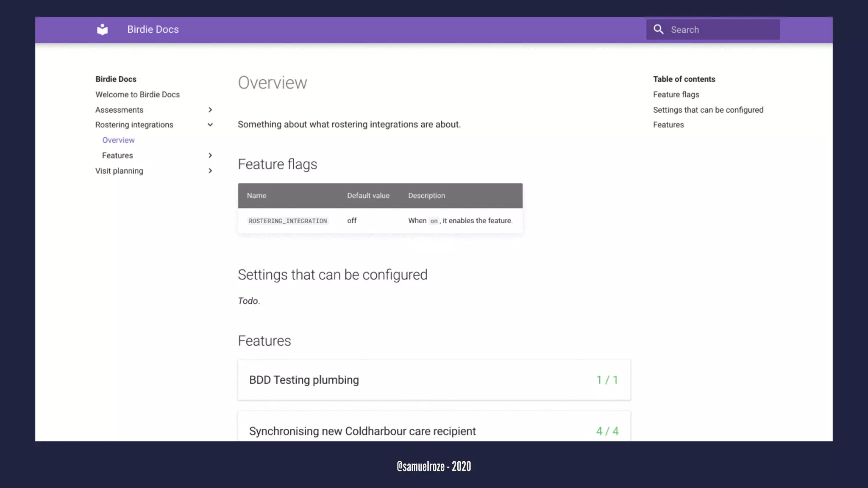Select Overview in the sidebar navigation
The width and height of the screenshot is (868, 488).
[x=118, y=140]
